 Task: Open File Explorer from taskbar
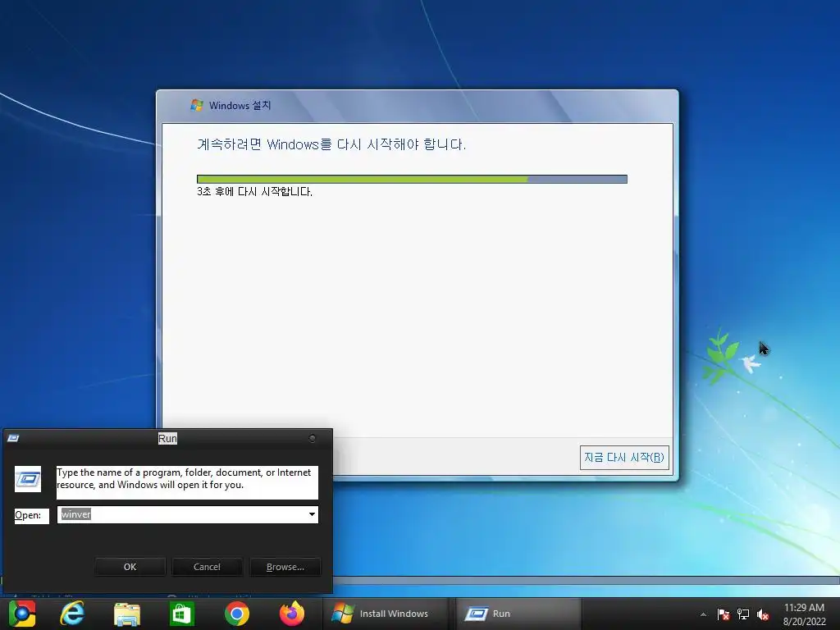(x=127, y=614)
